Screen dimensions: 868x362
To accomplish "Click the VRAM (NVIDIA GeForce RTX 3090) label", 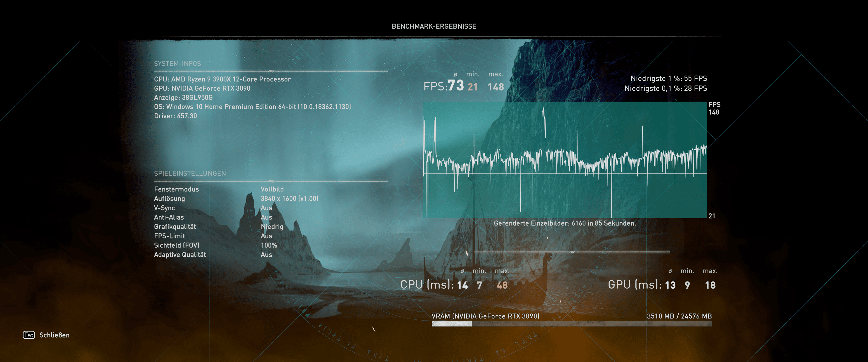I will 485,316.
